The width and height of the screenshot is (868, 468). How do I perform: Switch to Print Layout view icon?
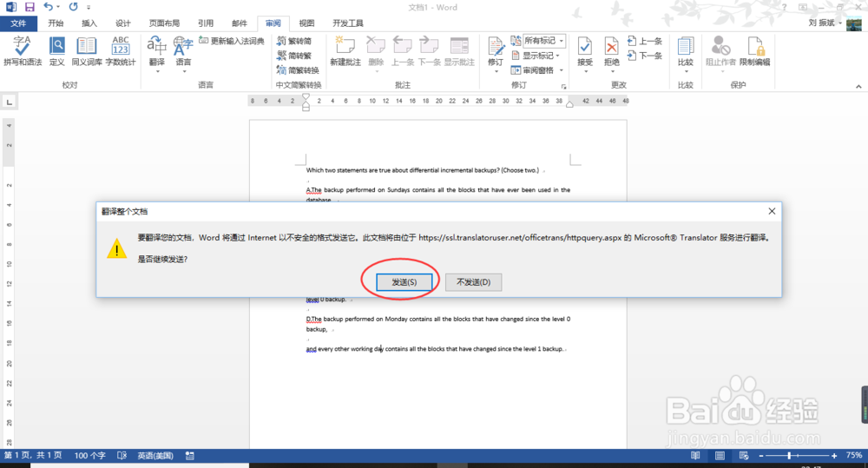coord(720,455)
